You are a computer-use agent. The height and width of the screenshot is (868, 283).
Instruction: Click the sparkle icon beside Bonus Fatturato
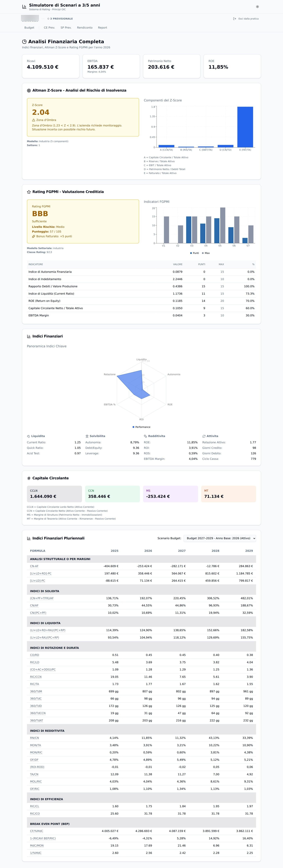pyautogui.click(x=33, y=236)
